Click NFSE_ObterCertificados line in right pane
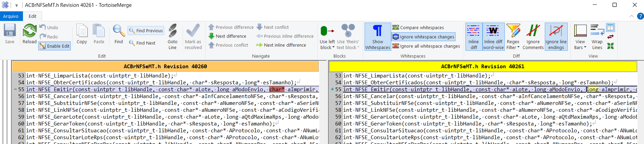Screen dimensions: 644x144 click(481, 83)
